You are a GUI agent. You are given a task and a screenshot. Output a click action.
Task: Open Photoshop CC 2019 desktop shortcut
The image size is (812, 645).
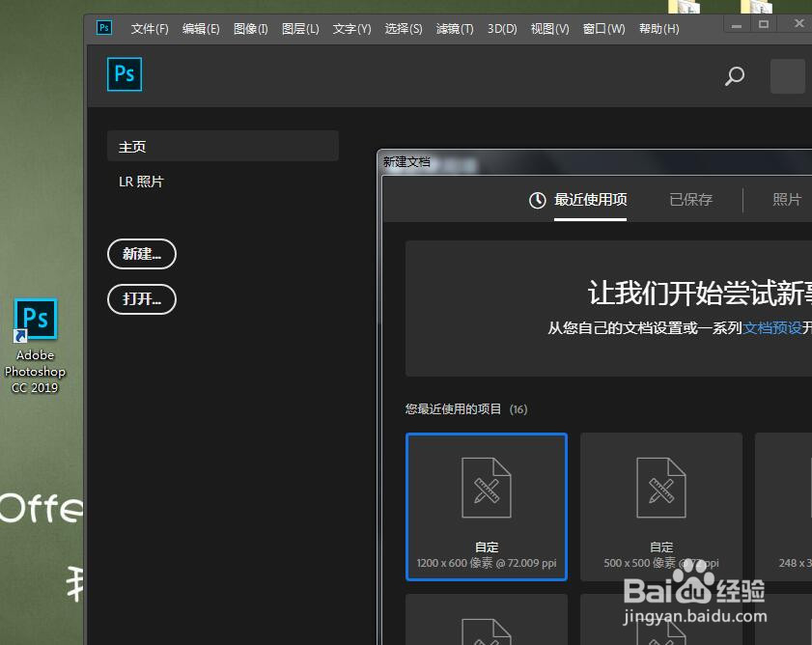point(35,319)
